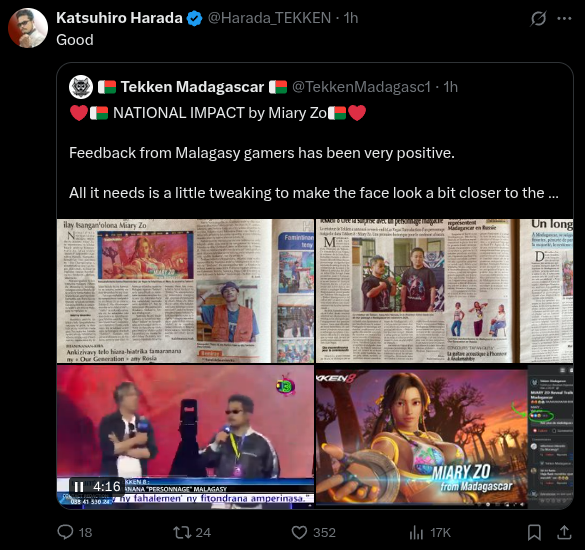Viewport: 585px width, 550px height.
Task: Open the MIARY ZO from Madagascar image
Action: [x=444, y=437]
